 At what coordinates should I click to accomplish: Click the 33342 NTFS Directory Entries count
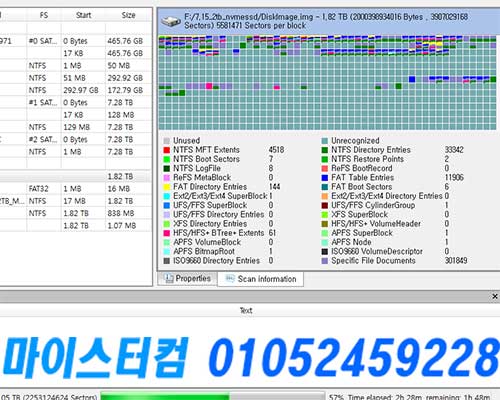point(454,150)
